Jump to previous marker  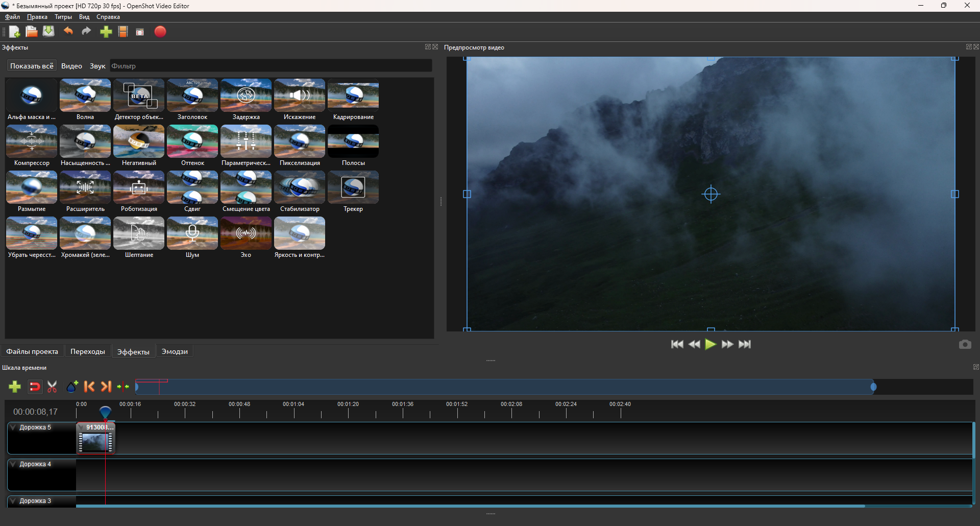[89, 387]
